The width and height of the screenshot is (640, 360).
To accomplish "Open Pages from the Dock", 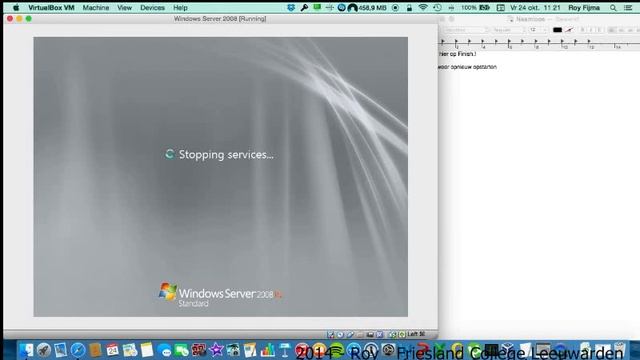I will click(x=250, y=350).
